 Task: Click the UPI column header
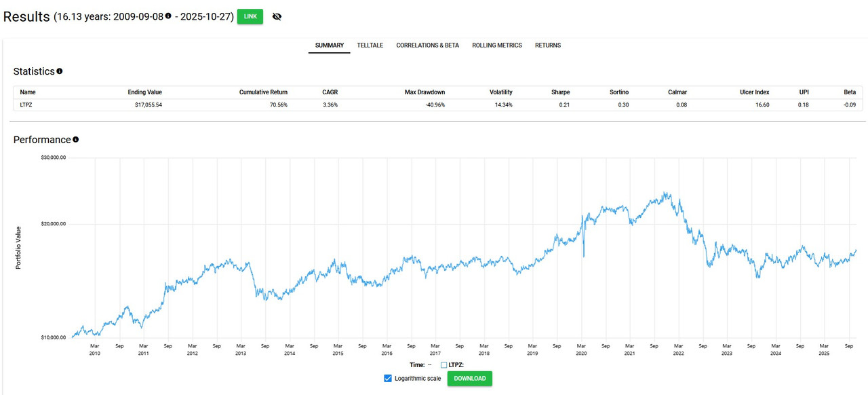point(804,92)
